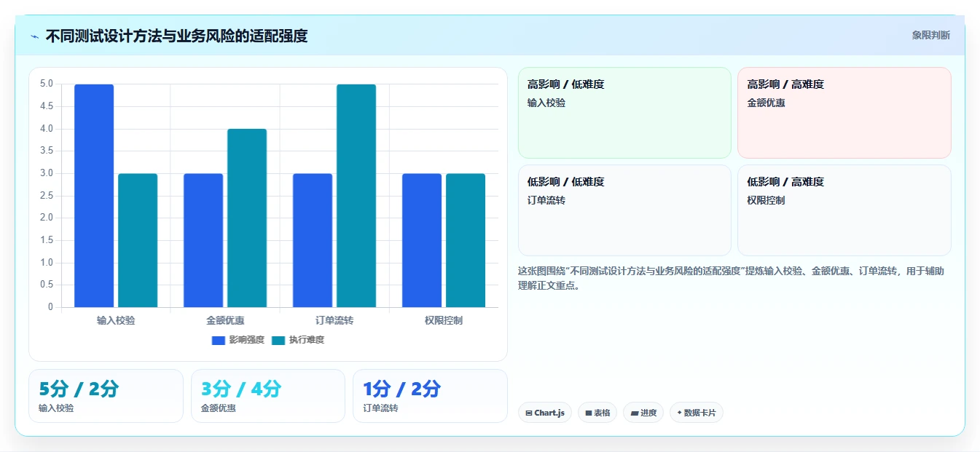Click the 1分 / 2分 data card

pyautogui.click(x=430, y=396)
